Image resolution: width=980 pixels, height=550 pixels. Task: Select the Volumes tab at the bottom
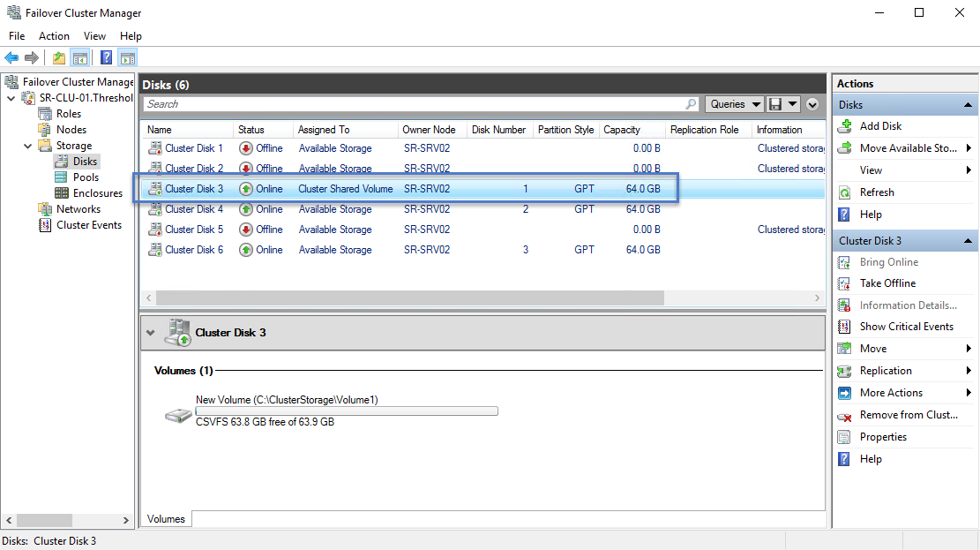tap(166, 519)
